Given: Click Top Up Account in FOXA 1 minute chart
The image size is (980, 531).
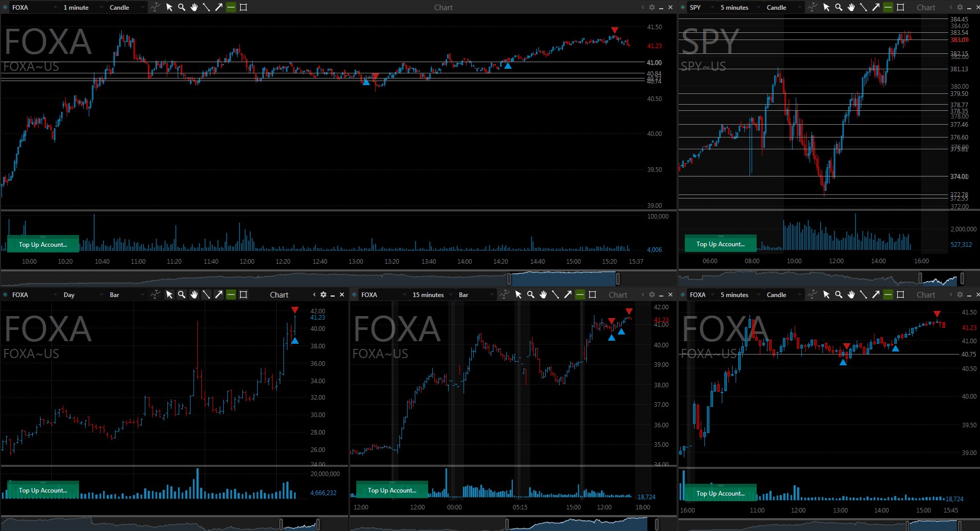Looking at the screenshot, I should pyautogui.click(x=43, y=244).
